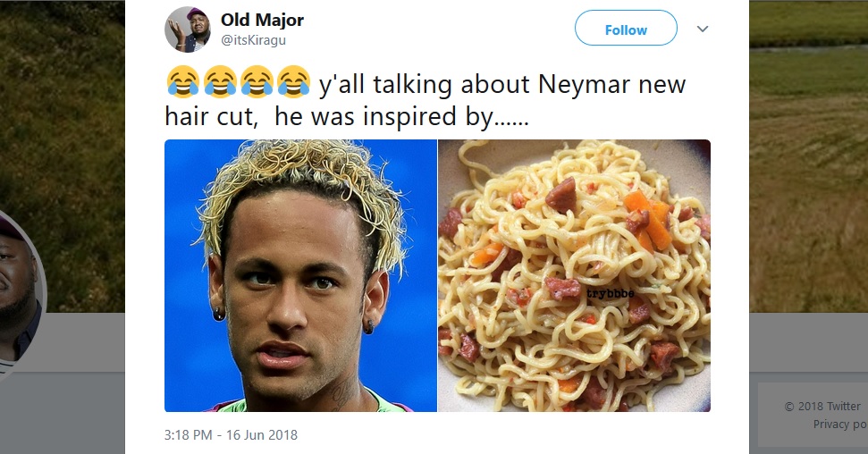Viewport: 868px width, 454px height.
Task: Click the dimmed header photo on the right
Action: pyautogui.click(x=808, y=155)
